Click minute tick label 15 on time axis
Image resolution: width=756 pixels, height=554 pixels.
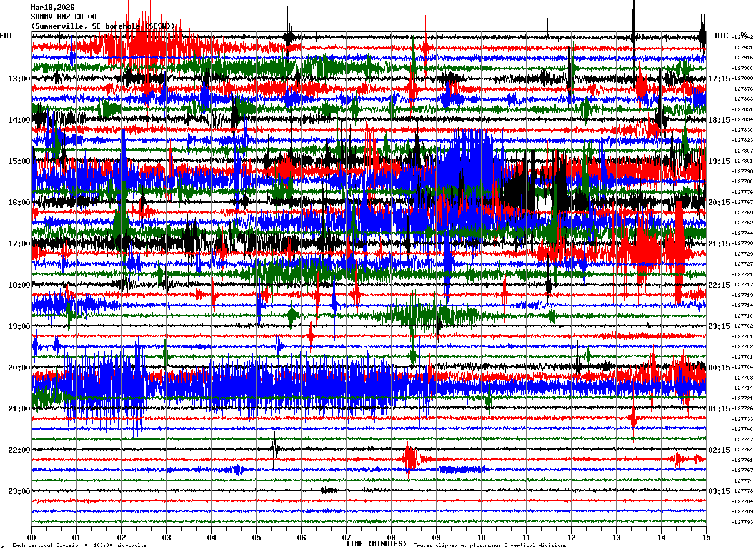point(706,538)
